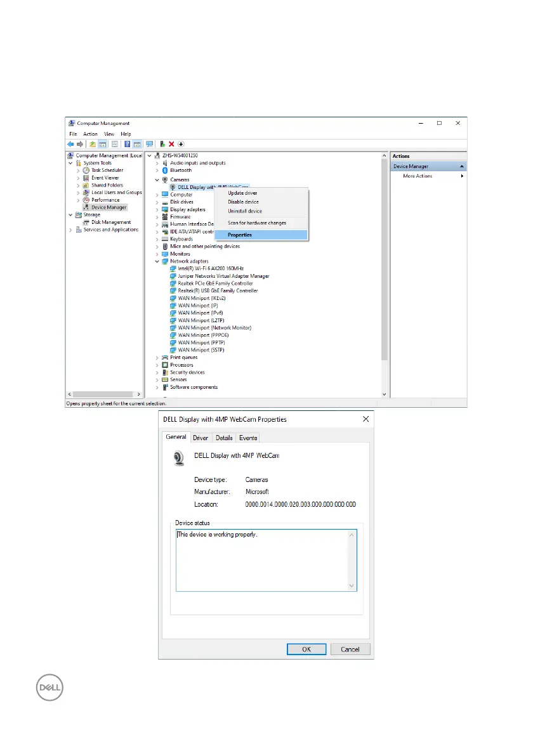533x756 pixels.
Task: Click the Display adapters category icon
Action: coord(165,210)
